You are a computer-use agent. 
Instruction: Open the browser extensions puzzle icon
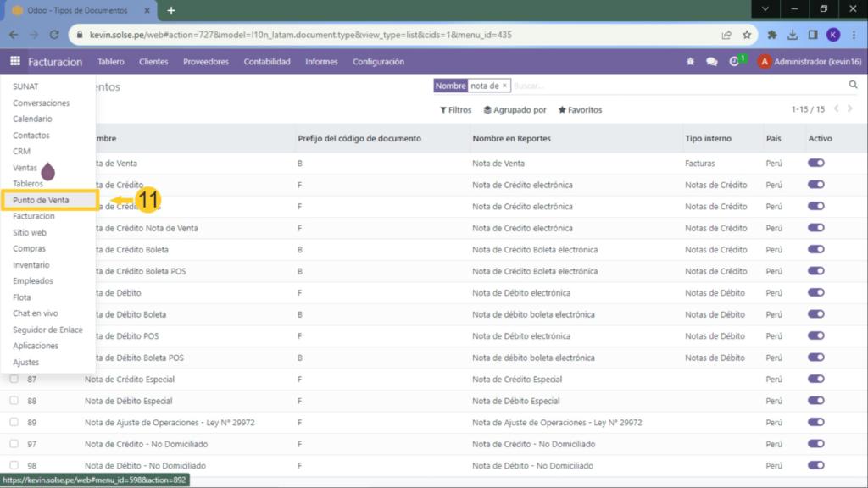click(x=772, y=36)
